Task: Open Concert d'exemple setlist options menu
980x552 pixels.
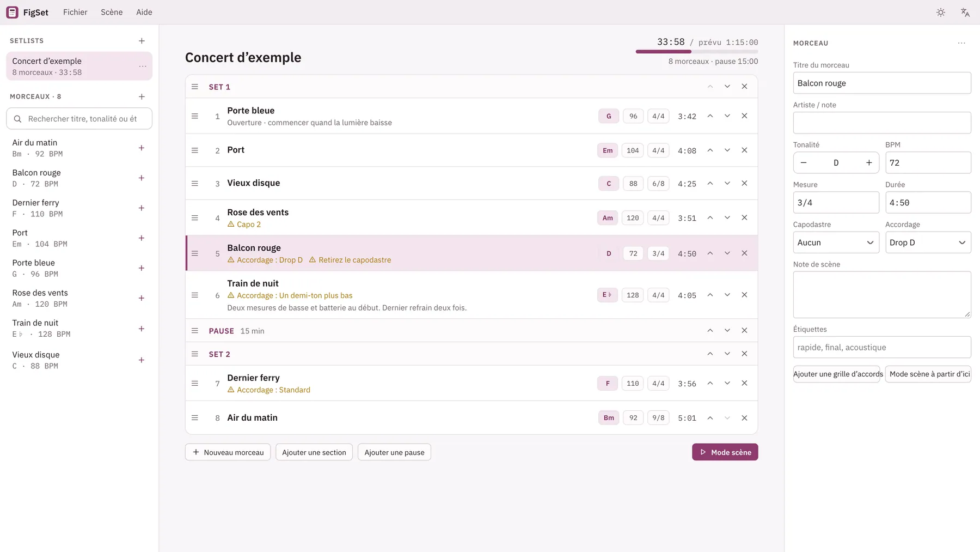Action: coord(143,66)
